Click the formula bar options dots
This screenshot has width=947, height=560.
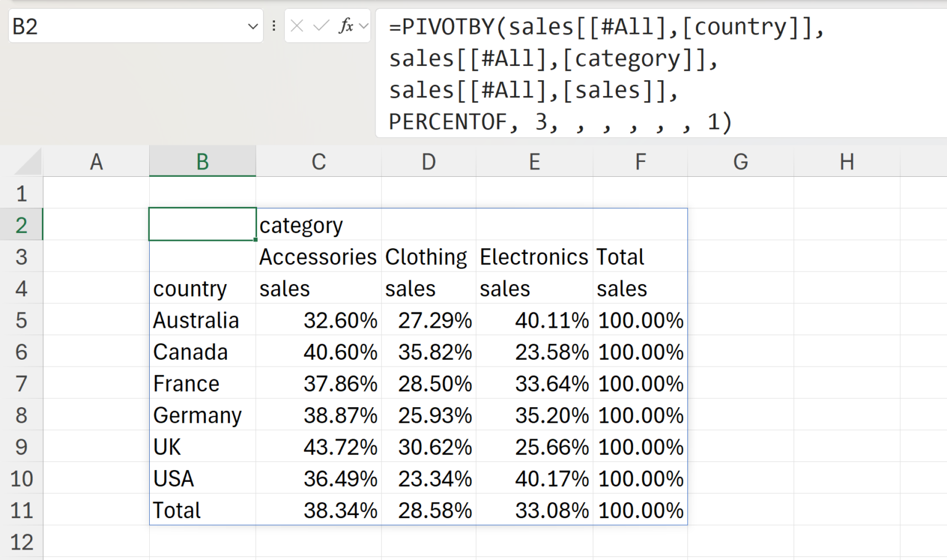[274, 26]
